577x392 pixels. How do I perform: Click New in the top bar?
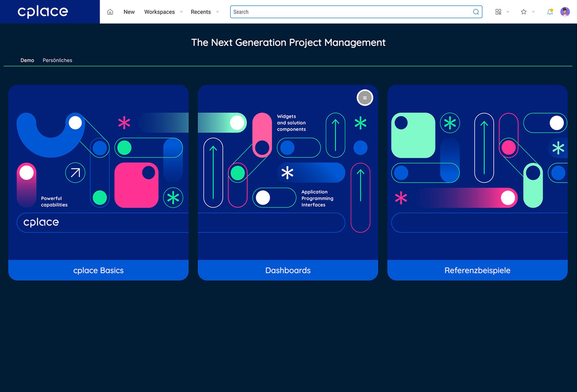[x=129, y=12]
